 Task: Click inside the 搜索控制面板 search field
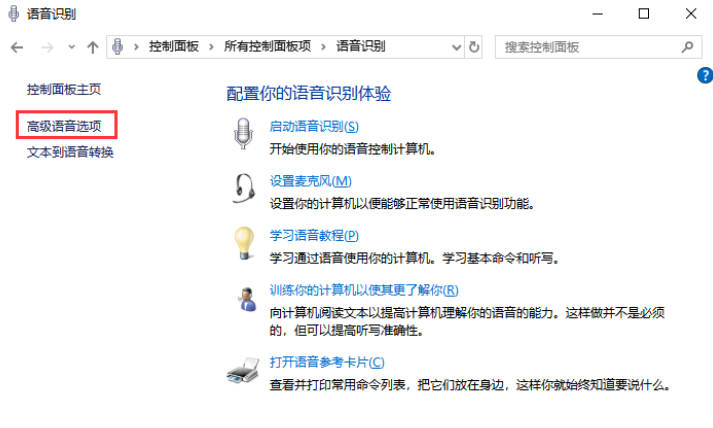(x=585, y=47)
